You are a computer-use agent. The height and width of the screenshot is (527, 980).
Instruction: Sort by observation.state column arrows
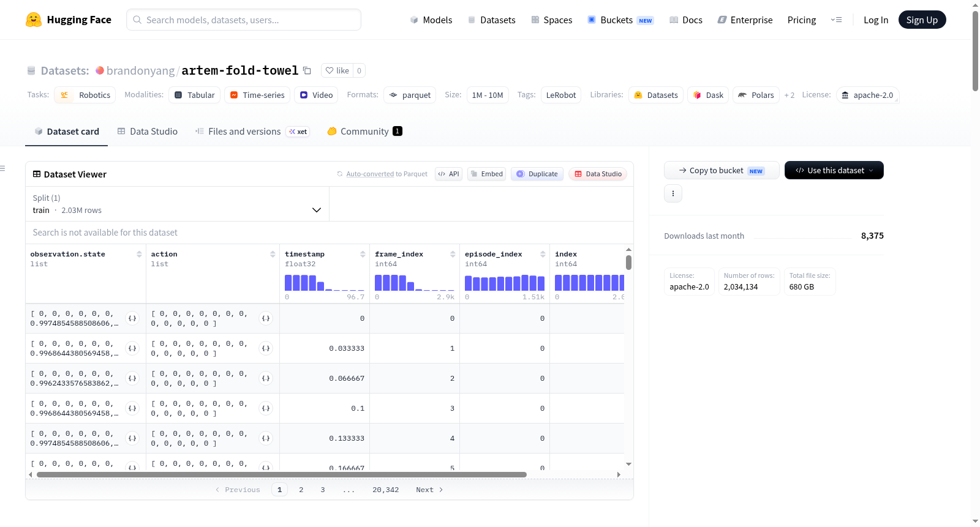click(x=139, y=254)
